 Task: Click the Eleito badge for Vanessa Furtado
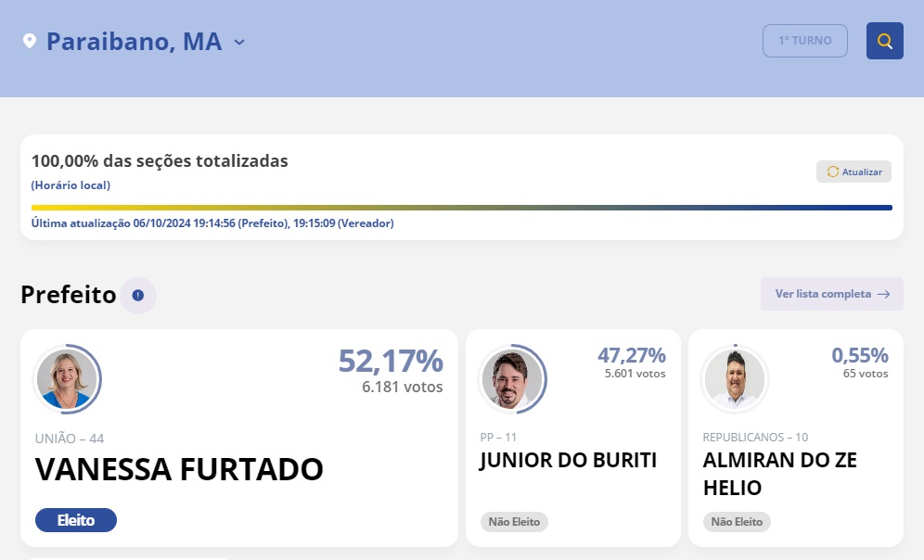76,520
